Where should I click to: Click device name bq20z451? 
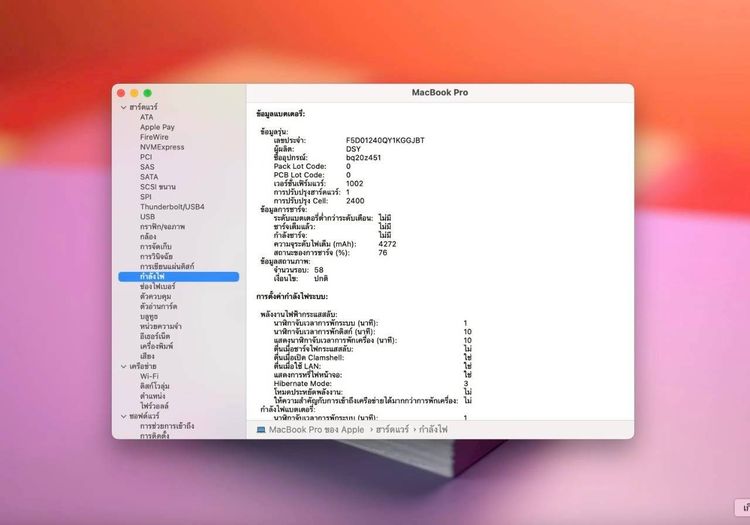(x=364, y=157)
